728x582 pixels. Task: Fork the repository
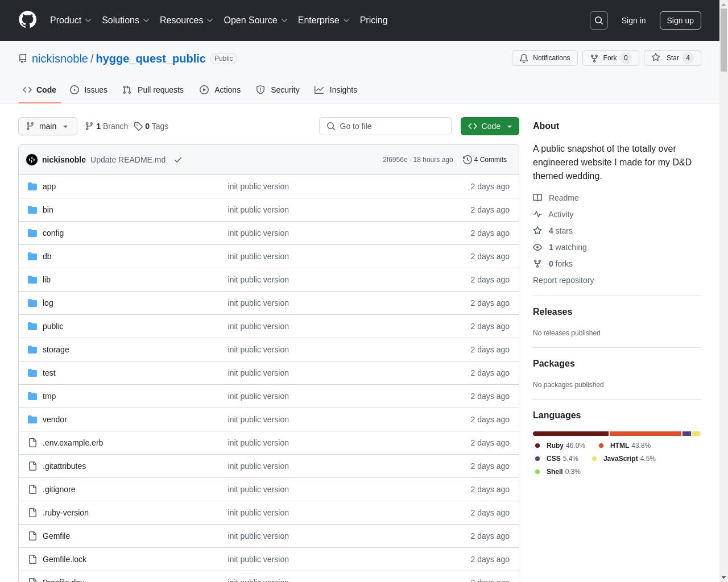coord(610,58)
